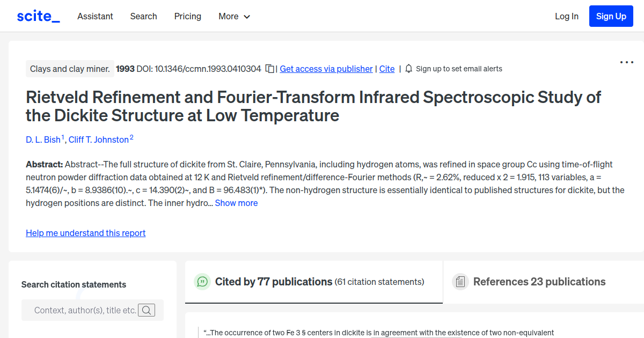Open the three-dot options menu
The image size is (644, 338).
click(x=626, y=62)
